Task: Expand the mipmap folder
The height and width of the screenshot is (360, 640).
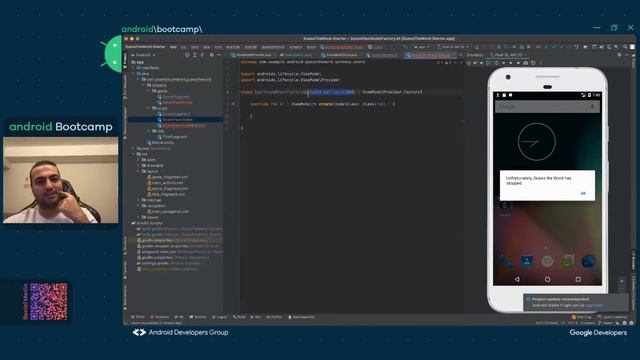Action: 139,200
